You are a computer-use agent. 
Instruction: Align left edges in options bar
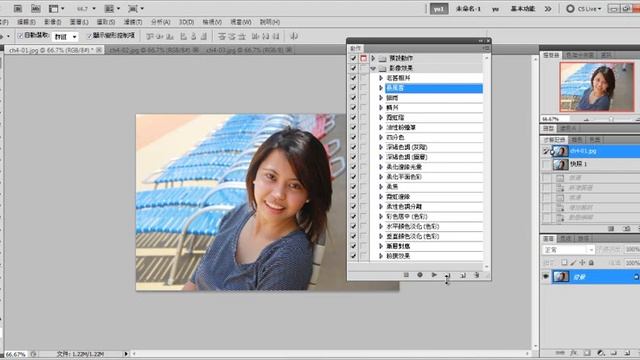[x=184, y=36]
